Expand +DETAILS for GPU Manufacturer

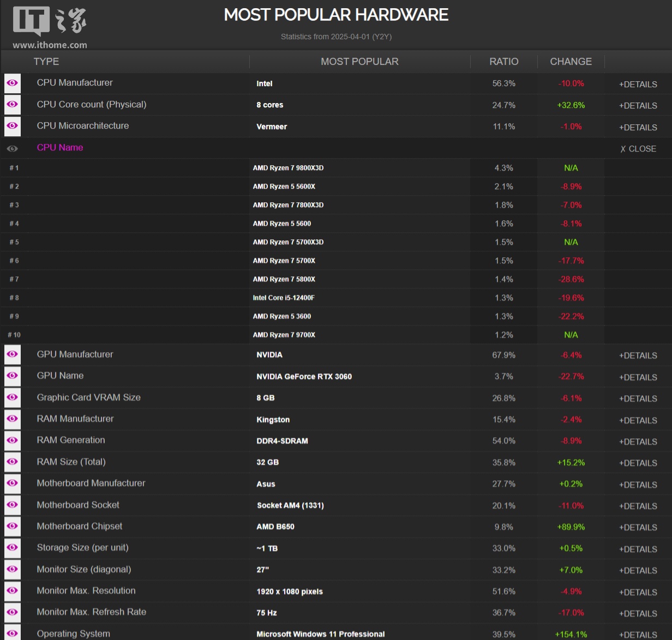638,355
